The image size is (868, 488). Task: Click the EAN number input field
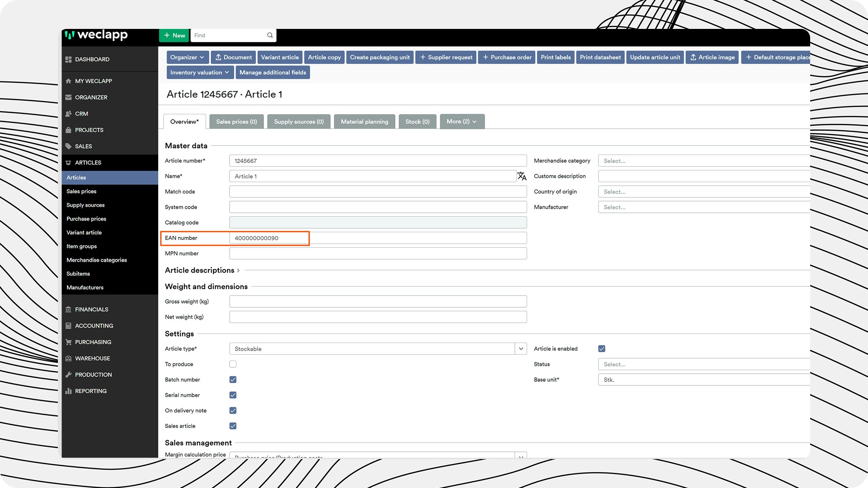(378, 238)
